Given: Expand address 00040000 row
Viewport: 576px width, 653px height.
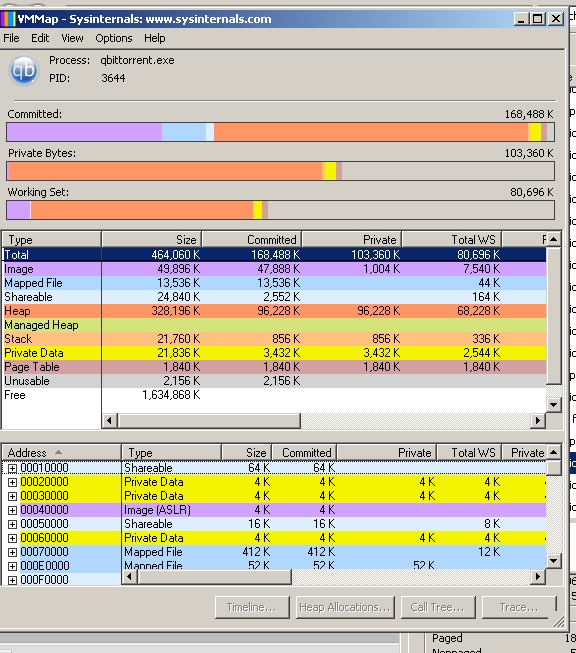Looking at the screenshot, I should pos(12,510).
